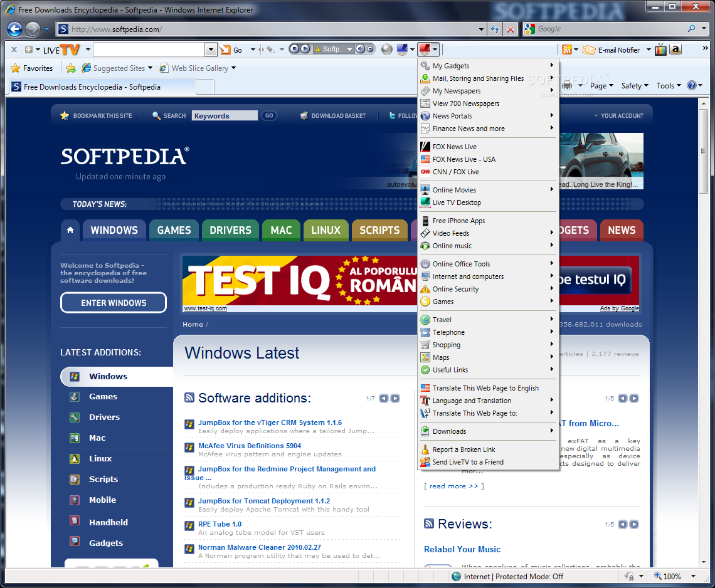Image resolution: width=715 pixels, height=588 pixels.
Task: Click the LiveTV toolbar logo
Action: tap(61, 50)
